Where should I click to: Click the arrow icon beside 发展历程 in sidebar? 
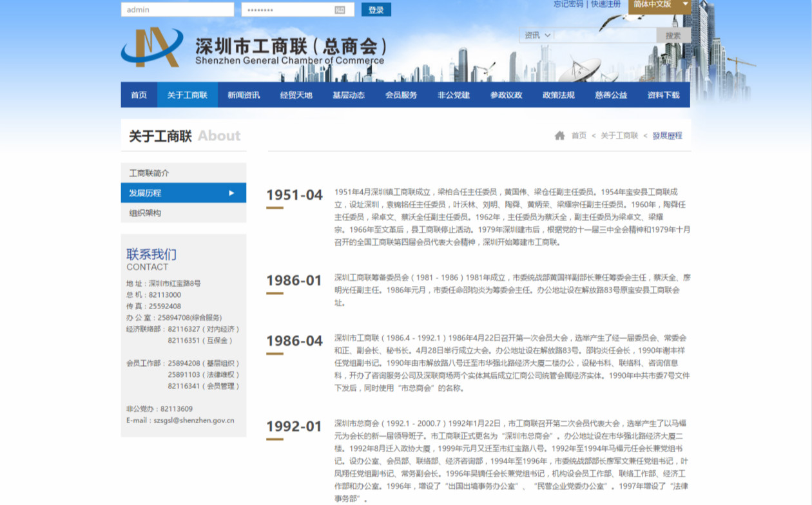[231, 193]
